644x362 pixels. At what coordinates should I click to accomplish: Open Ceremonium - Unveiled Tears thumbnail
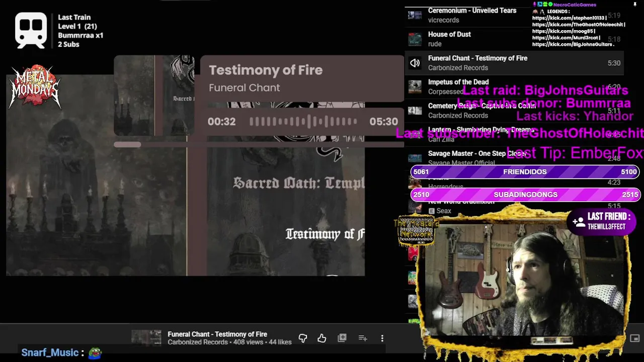pyautogui.click(x=415, y=15)
